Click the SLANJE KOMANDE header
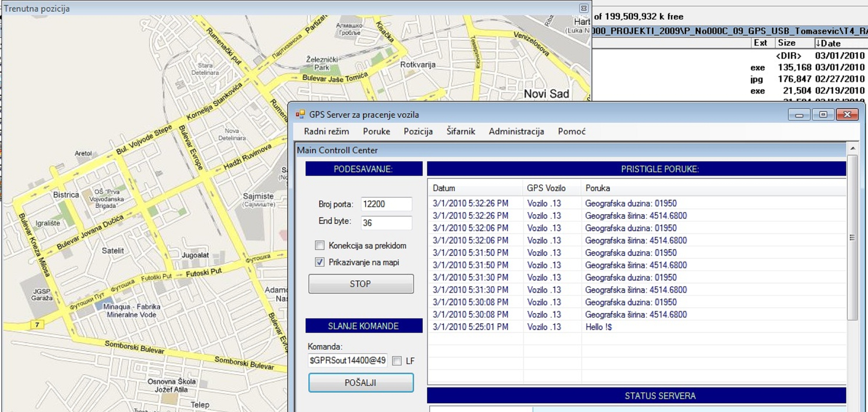Image resolution: width=868 pixels, height=412 pixels. point(364,326)
